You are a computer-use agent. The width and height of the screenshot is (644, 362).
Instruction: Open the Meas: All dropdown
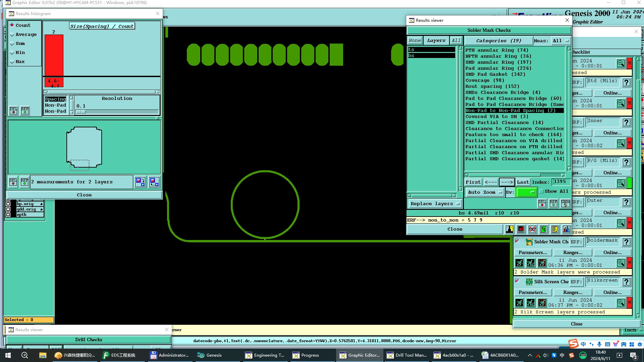click(x=561, y=41)
